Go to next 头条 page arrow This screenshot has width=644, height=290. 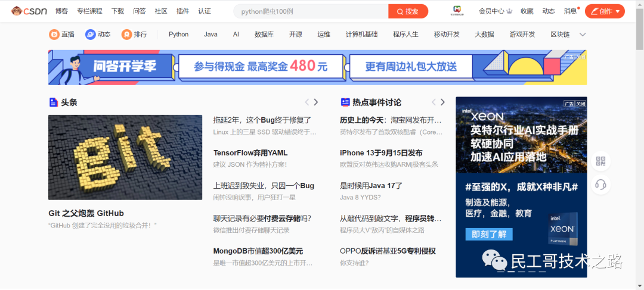coord(316,102)
